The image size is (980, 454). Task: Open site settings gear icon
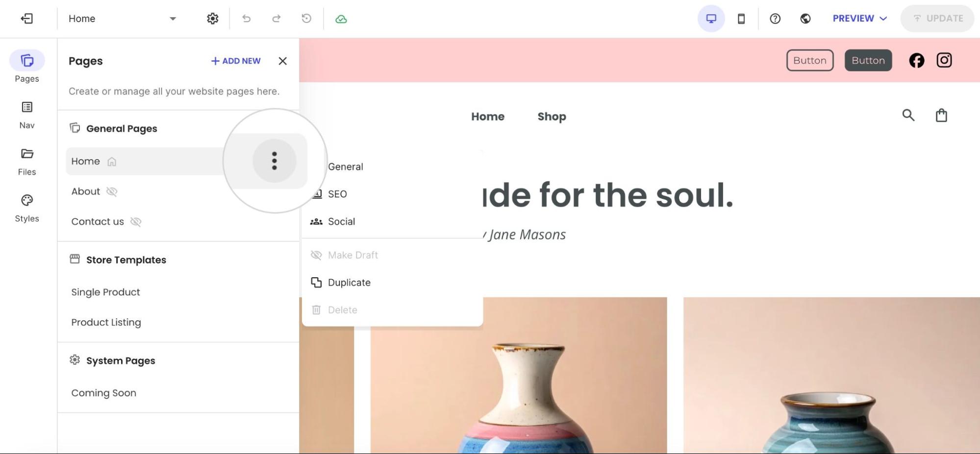click(x=212, y=19)
